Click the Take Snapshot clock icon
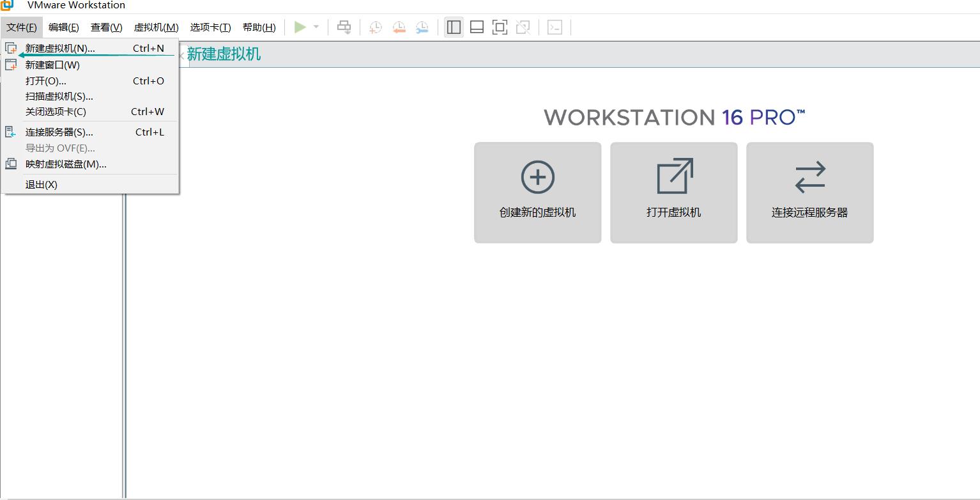The height and width of the screenshot is (500, 980). click(x=376, y=27)
